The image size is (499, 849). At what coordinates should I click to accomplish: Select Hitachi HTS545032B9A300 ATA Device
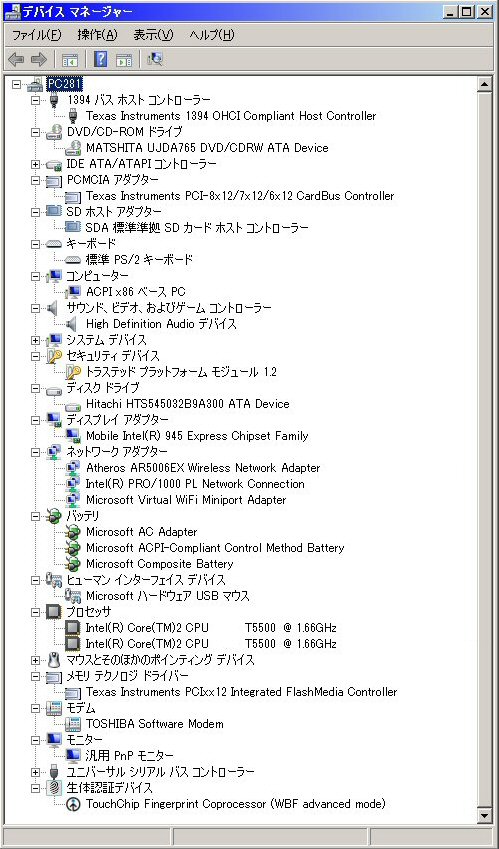pyautogui.click(x=188, y=404)
